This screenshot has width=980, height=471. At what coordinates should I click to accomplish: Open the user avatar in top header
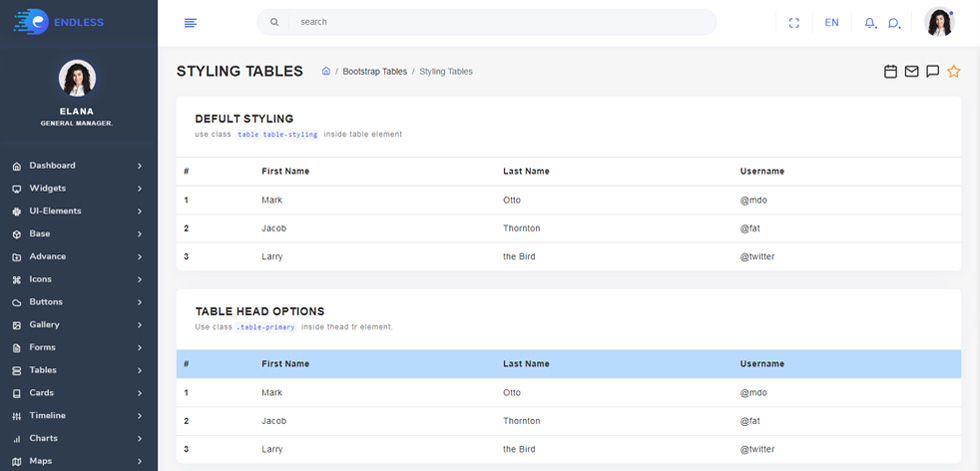point(939,22)
